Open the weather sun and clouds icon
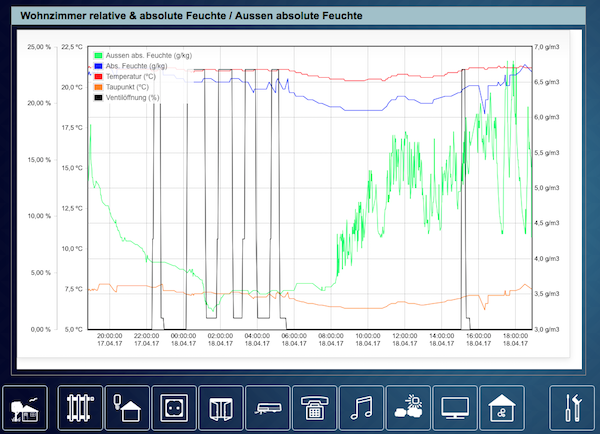 click(408, 408)
